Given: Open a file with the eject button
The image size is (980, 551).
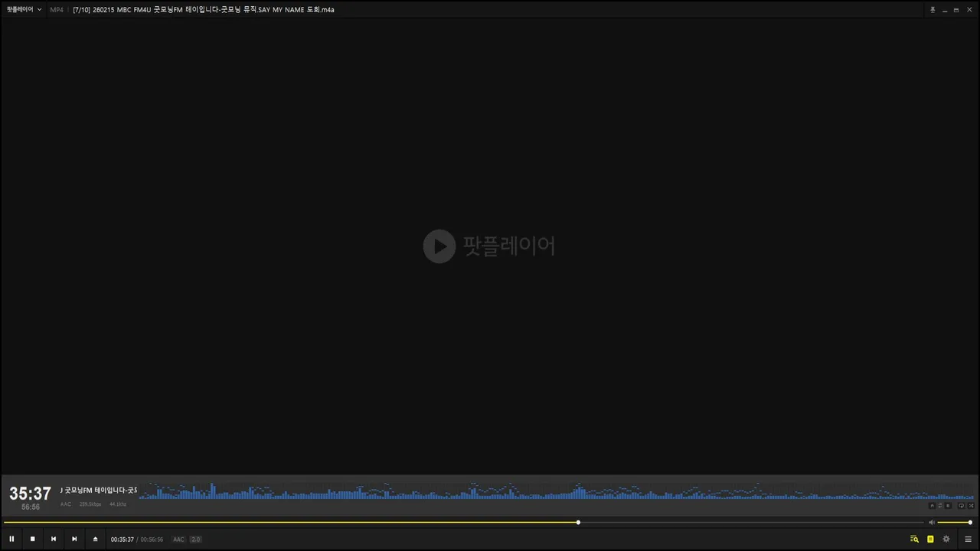Looking at the screenshot, I should pyautogui.click(x=96, y=539).
